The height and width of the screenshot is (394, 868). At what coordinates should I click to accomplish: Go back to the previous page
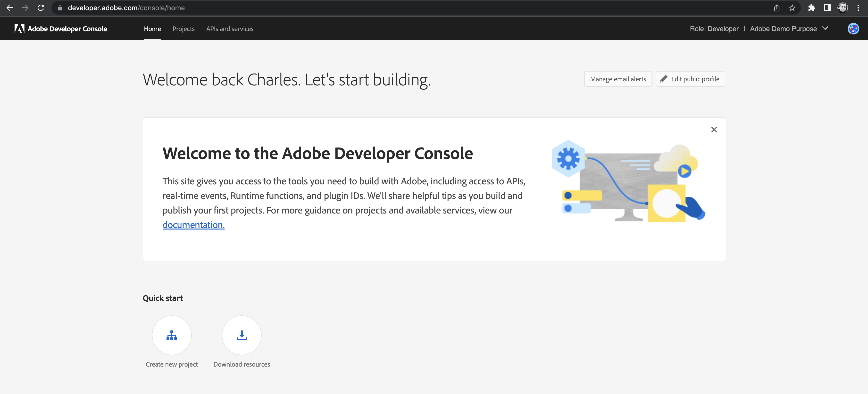[x=10, y=8]
